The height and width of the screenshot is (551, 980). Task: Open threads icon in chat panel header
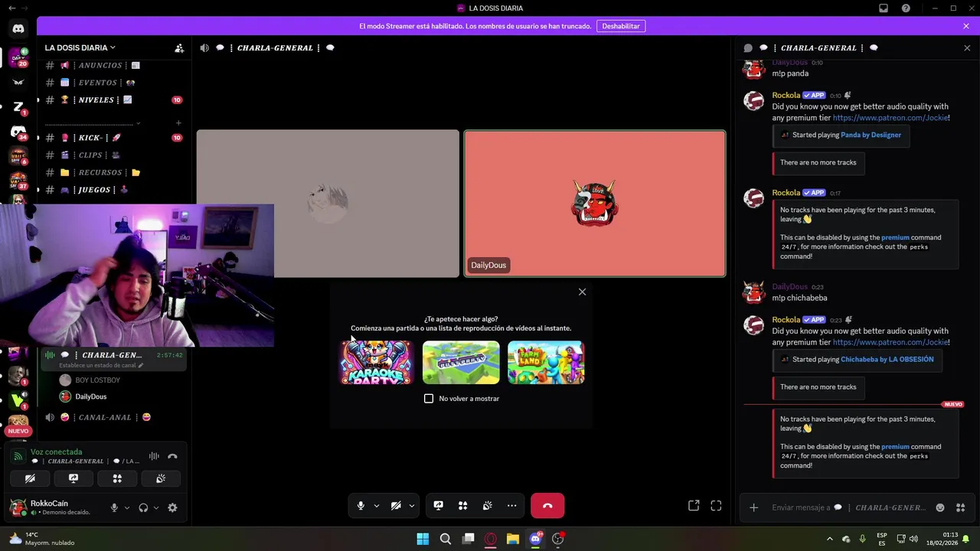748,47
